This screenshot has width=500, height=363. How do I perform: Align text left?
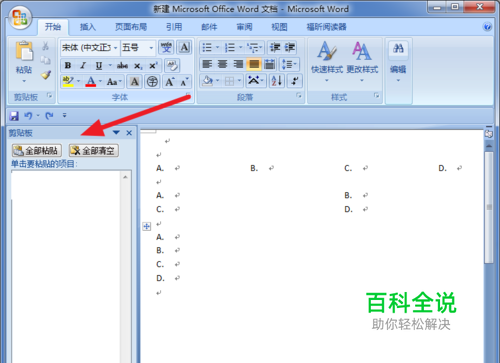207,64
